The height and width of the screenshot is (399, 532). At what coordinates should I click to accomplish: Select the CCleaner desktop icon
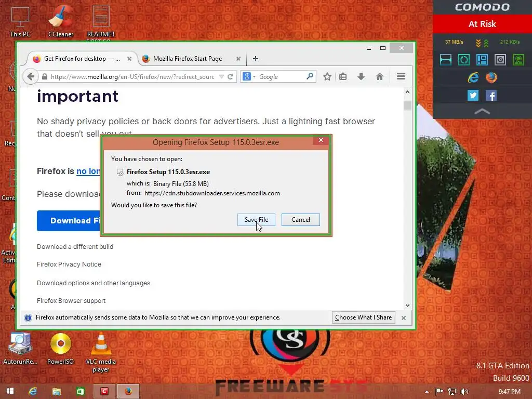[x=61, y=21]
